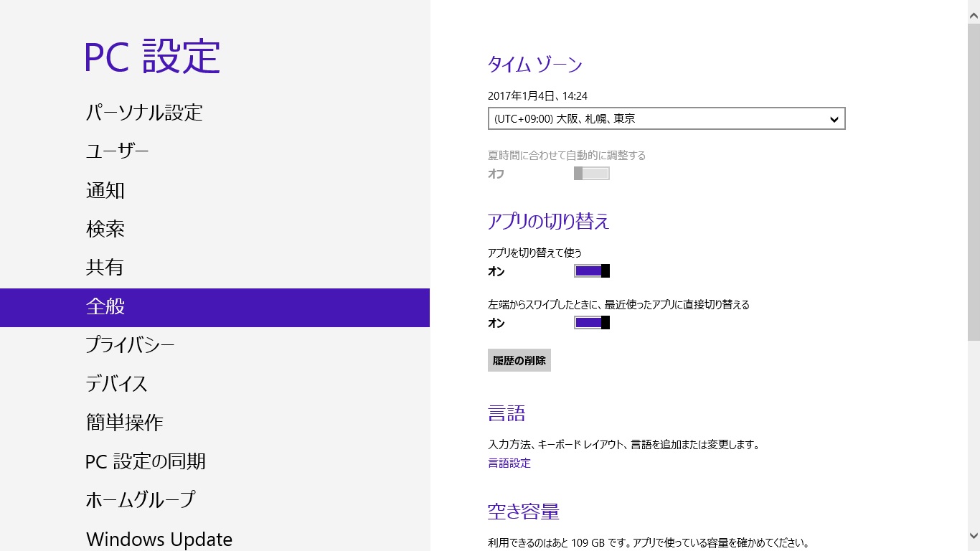Click the 履歴の削除 button

click(x=519, y=360)
